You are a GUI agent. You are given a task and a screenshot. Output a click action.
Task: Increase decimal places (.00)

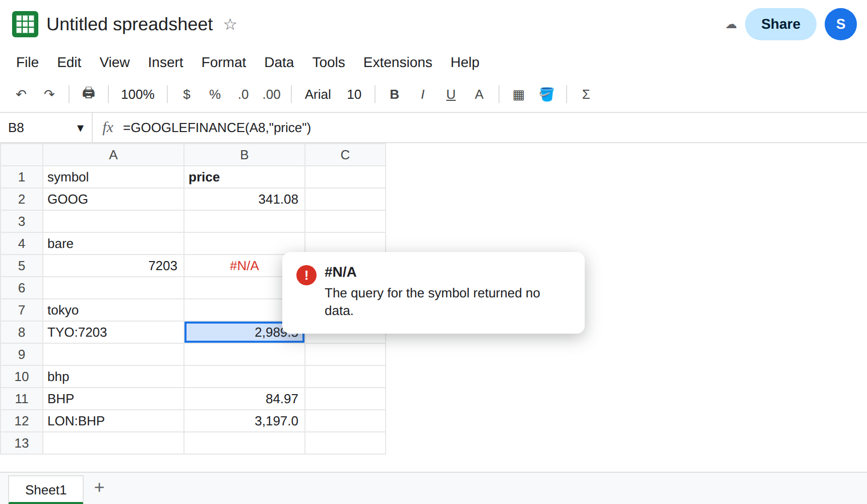pos(272,94)
